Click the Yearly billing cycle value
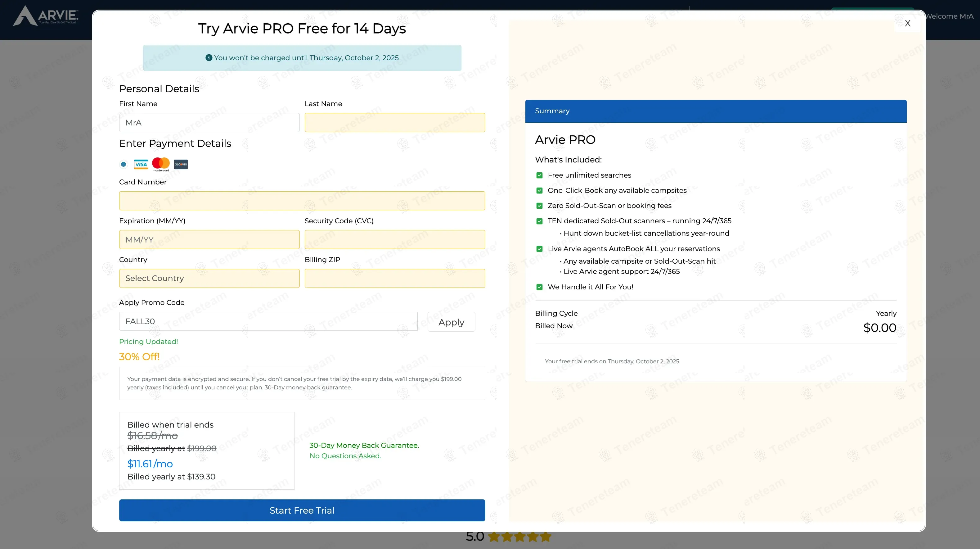 coord(886,313)
